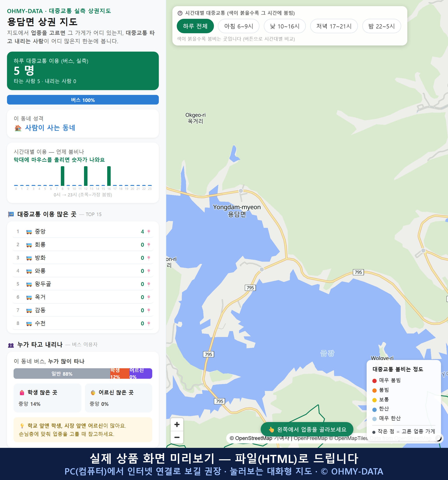Viewport: 448px width, 480px height.
Task: Zoom out the map with minus button
Action: click(x=177, y=437)
